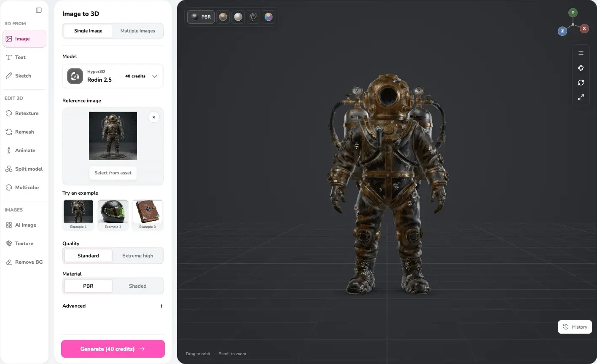This screenshot has width=597, height=364.
Task: Load the Example 2 helmet thumbnail
Action: [x=113, y=215]
